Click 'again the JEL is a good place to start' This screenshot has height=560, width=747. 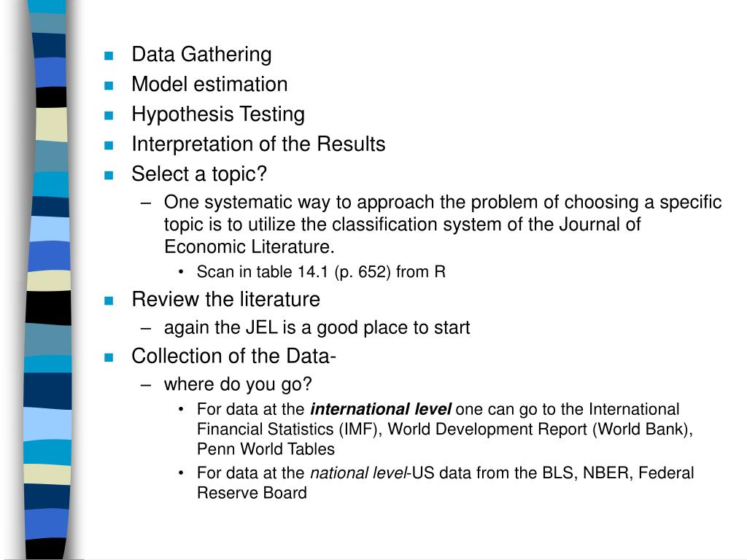[317, 327]
